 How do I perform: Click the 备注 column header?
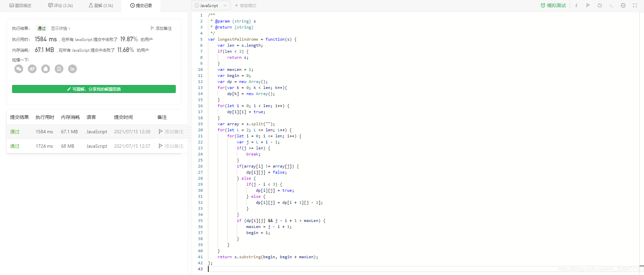click(x=162, y=117)
